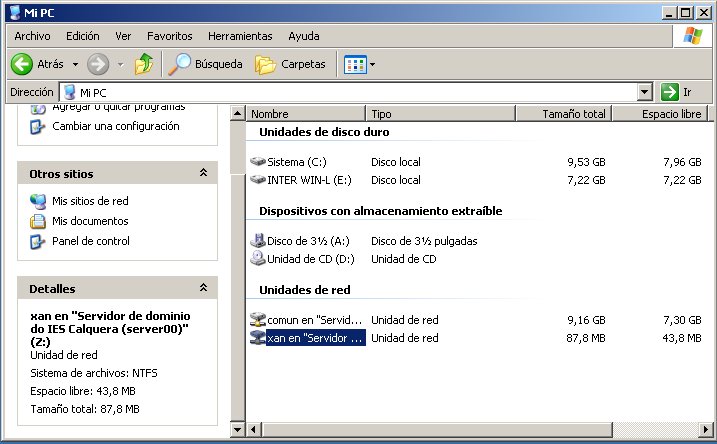Click the "9,53 GB" total size value
The height and width of the screenshot is (444, 717).
coord(586,162)
